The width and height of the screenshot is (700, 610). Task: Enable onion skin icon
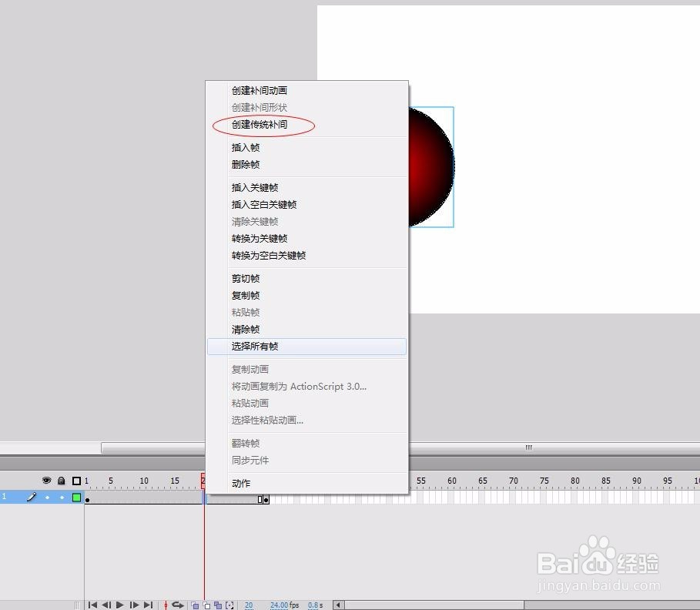(x=195, y=605)
